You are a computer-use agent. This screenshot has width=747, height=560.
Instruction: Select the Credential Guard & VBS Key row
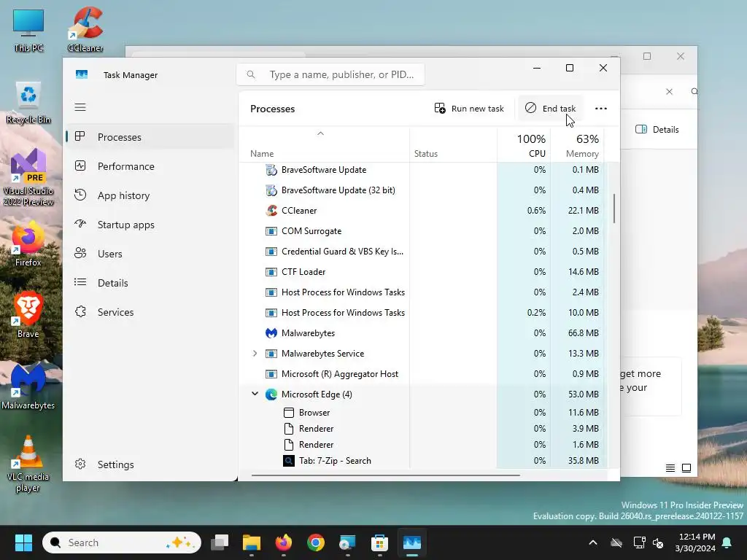click(x=422, y=252)
